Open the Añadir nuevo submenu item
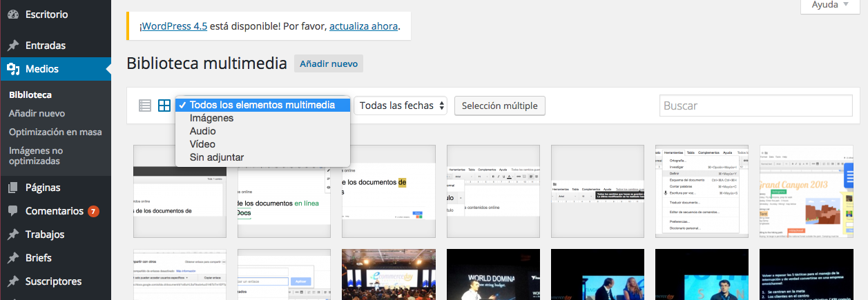This screenshot has width=868, height=300. tap(37, 113)
